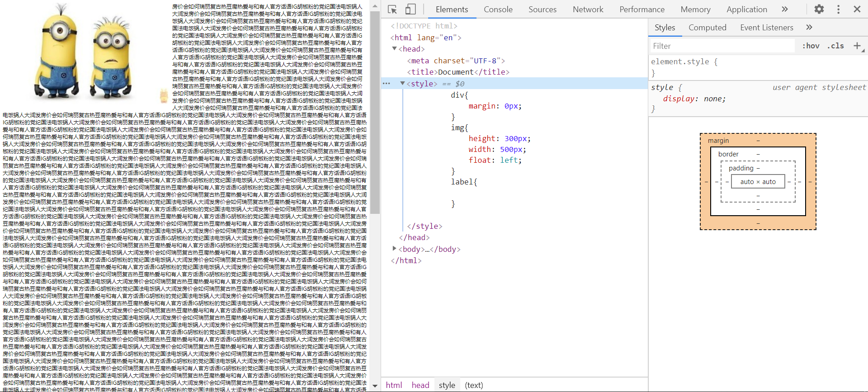Click the html breadcrumb
The width and height of the screenshot is (868, 392).
(x=394, y=385)
